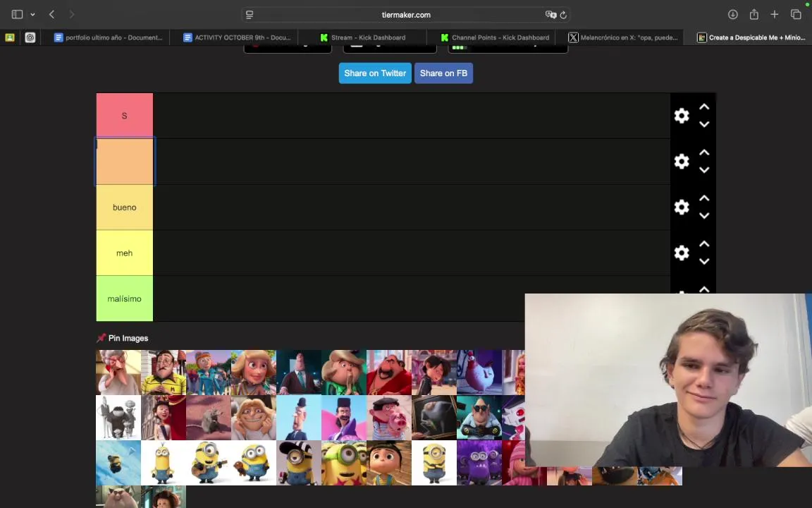Switch to the Channel Points - Kick Dashboard tab
812x508 pixels.
[x=495, y=37]
